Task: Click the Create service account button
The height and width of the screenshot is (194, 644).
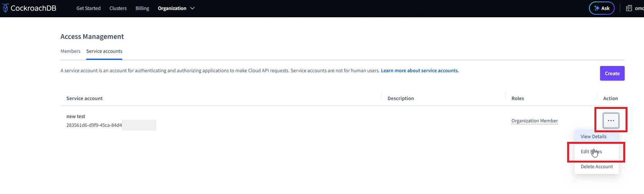Action: pyautogui.click(x=612, y=73)
